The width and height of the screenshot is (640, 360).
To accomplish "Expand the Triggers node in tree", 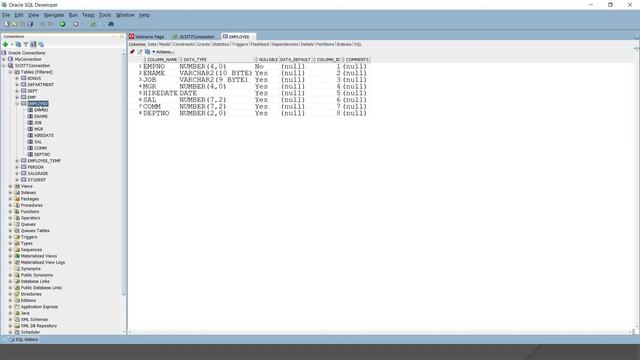I will pyautogui.click(x=11, y=237).
